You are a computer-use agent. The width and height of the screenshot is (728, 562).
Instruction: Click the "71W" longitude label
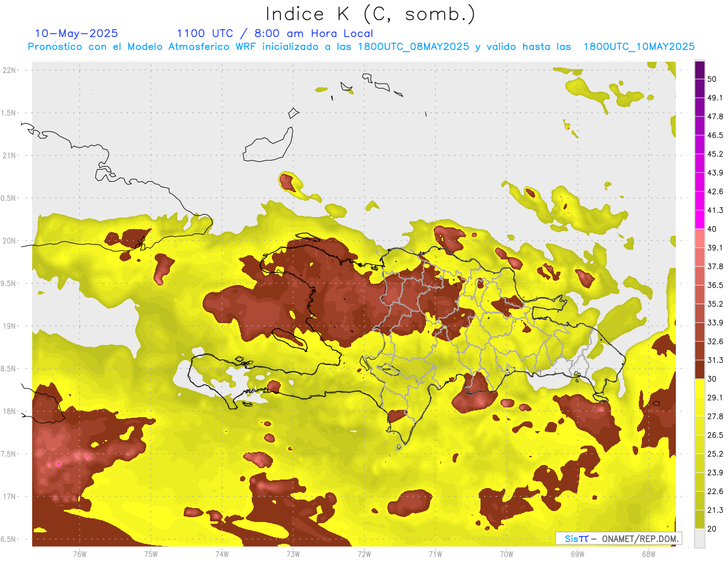[x=435, y=554]
